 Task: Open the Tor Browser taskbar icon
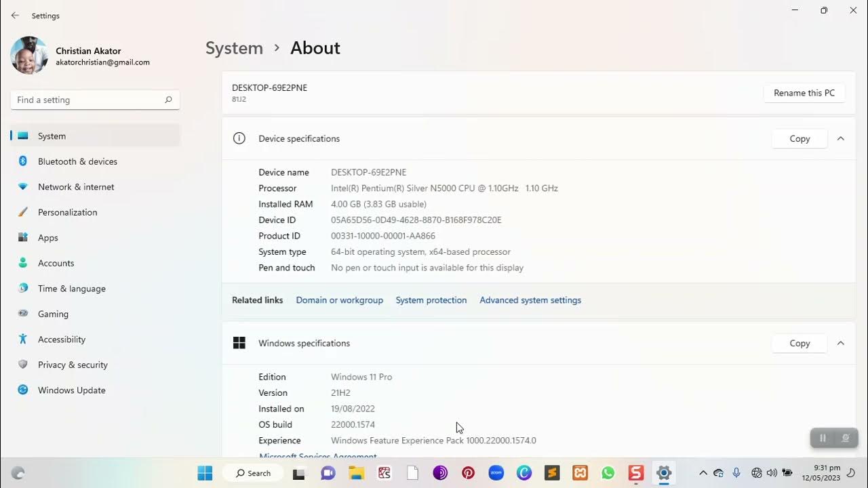(440, 473)
